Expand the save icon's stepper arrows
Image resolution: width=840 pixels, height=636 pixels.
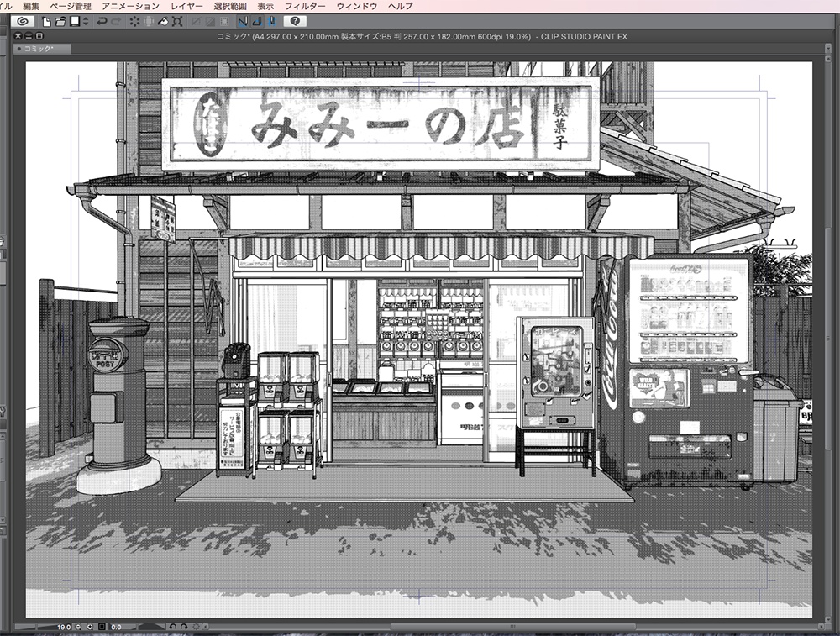(x=85, y=23)
